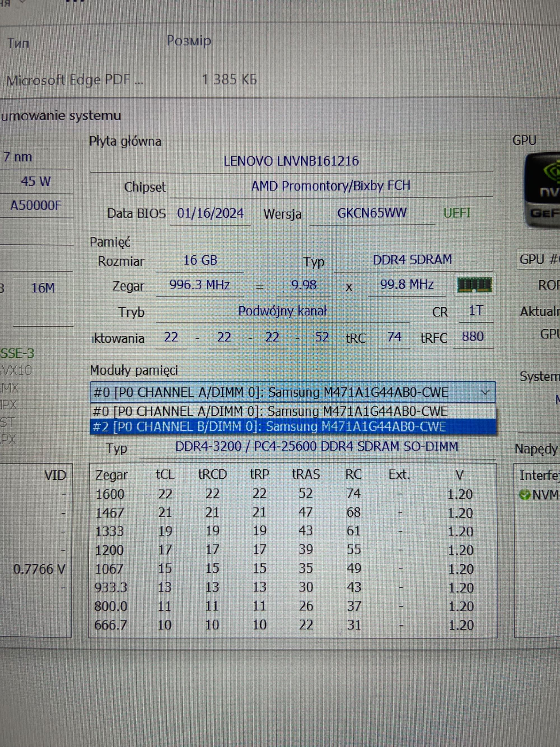Click the BIOS version GKCN65WW field
Image resolution: width=560 pixels, height=747 pixels.
[372, 213]
